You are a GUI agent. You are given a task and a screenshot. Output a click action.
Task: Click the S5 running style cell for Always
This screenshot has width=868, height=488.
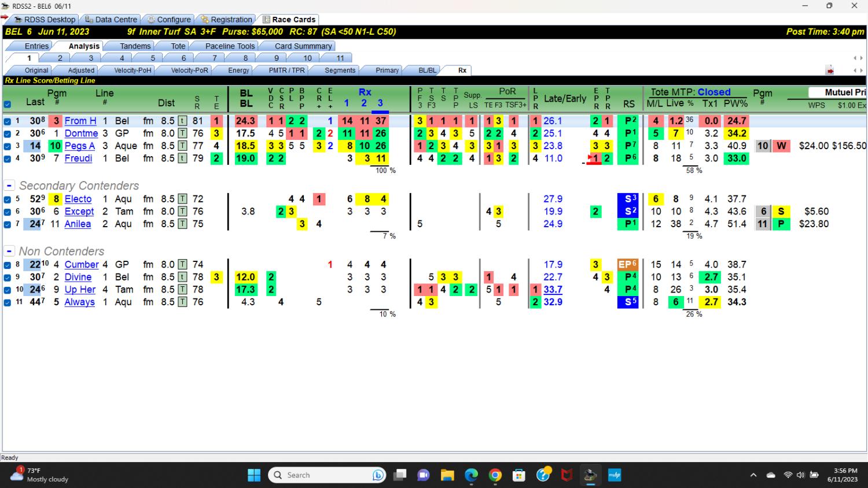(x=628, y=302)
